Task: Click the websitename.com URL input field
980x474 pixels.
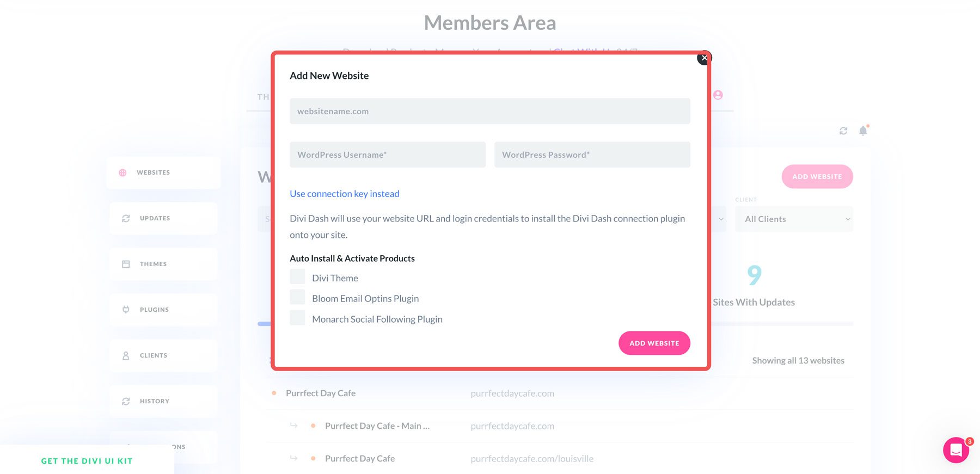Action: [489, 110]
